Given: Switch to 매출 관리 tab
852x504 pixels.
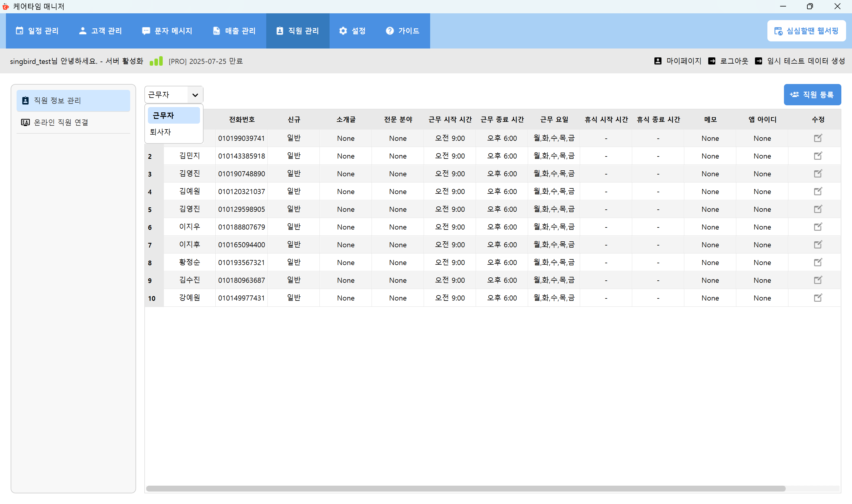Looking at the screenshot, I should pos(234,31).
